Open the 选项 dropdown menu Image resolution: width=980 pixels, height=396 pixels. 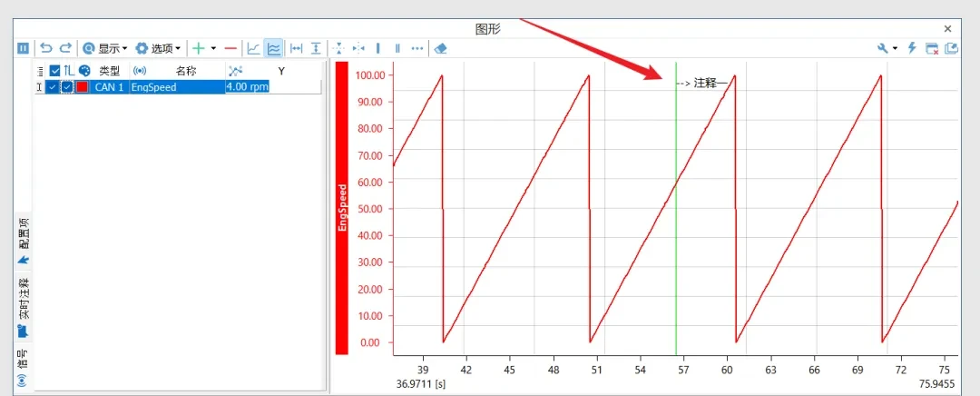(159, 48)
